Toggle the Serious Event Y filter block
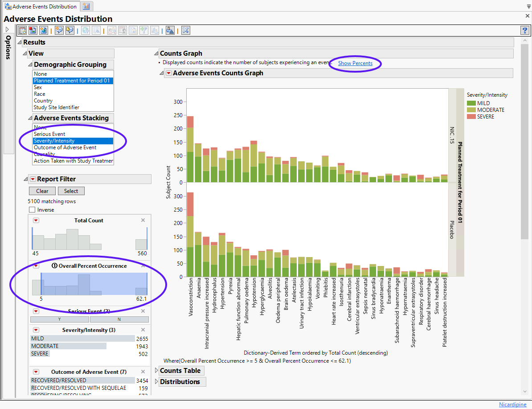The width and height of the screenshot is (532, 409). 60,319
